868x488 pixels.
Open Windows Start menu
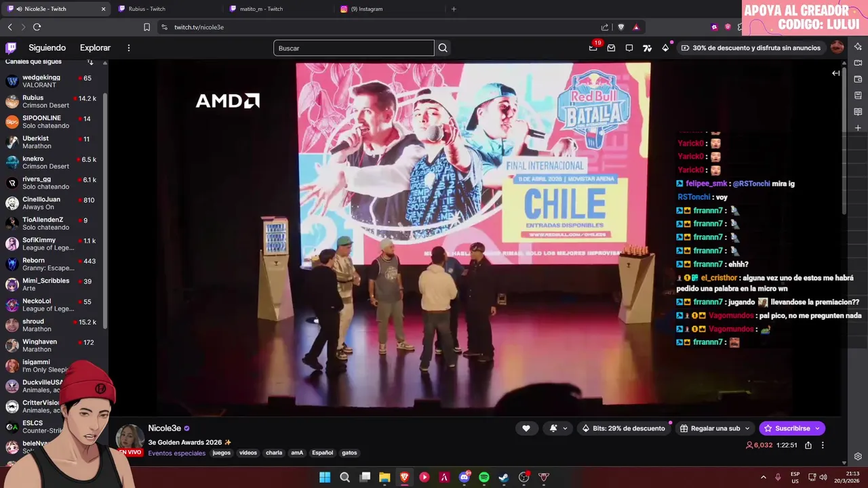tap(325, 477)
